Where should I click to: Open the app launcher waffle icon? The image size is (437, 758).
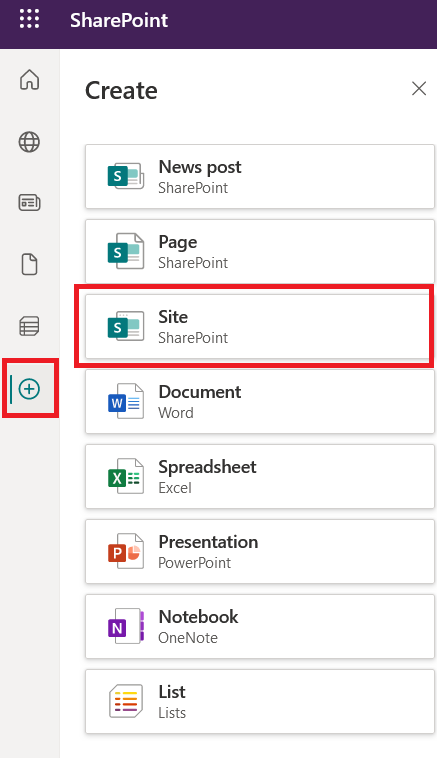click(x=29, y=19)
